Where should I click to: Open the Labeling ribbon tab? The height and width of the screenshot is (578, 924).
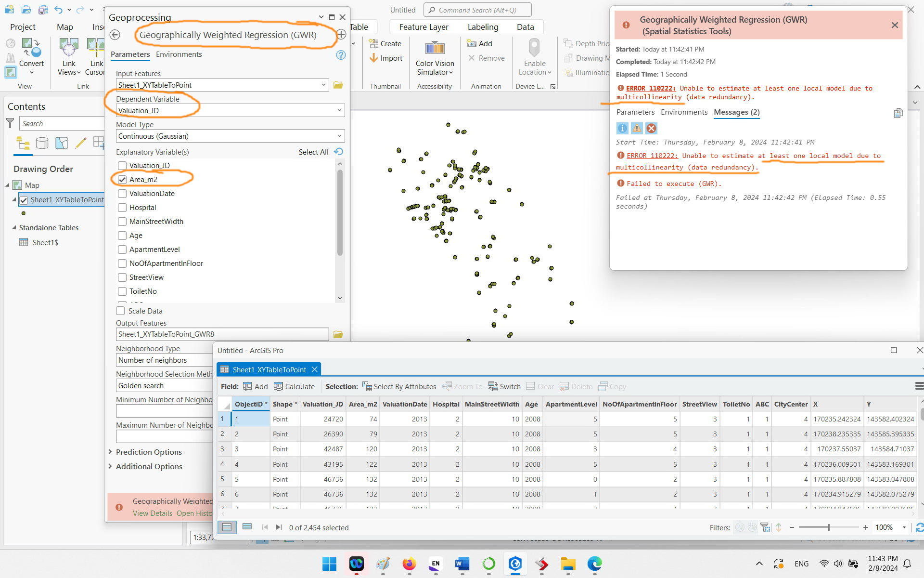[483, 26]
